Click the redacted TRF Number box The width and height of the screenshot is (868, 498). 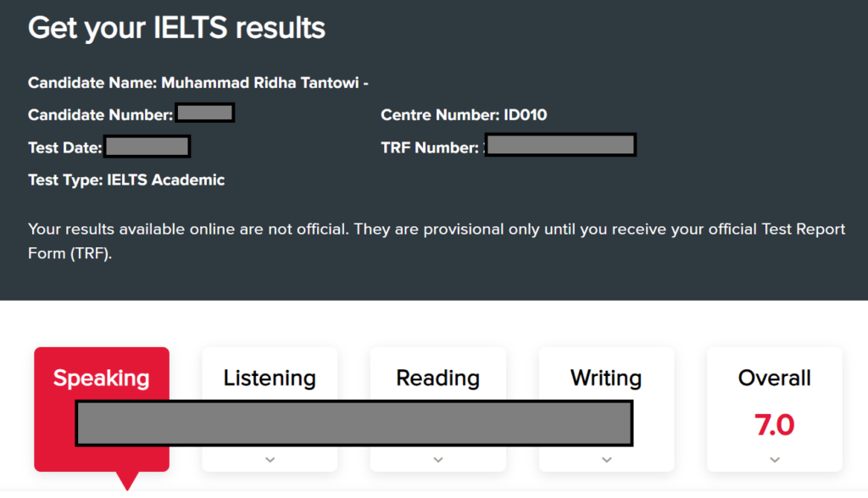point(560,147)
